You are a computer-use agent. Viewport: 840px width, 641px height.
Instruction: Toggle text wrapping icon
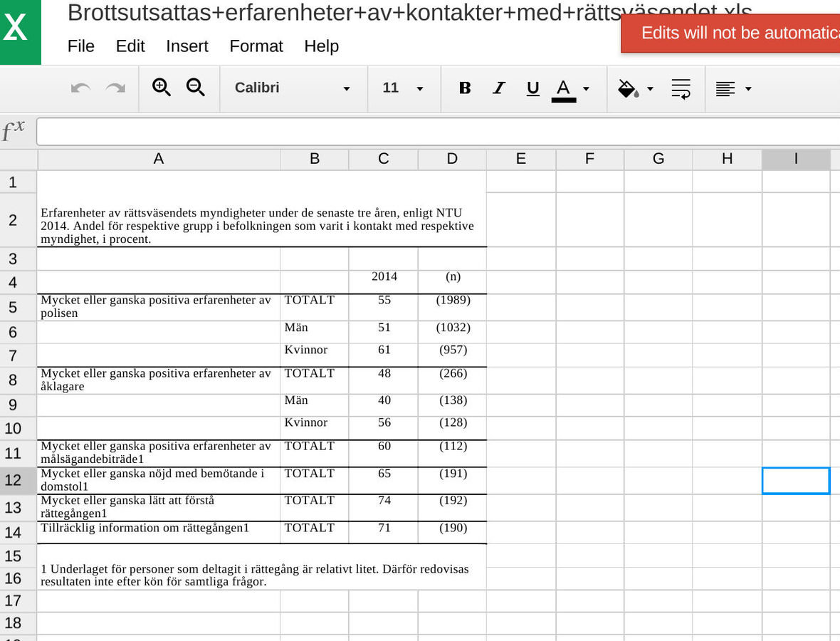coord(681,88)
